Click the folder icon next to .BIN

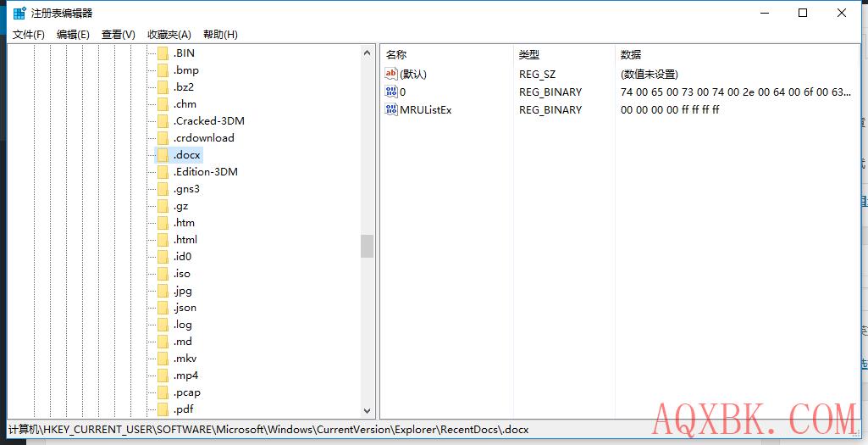click(x=163, y=53)
